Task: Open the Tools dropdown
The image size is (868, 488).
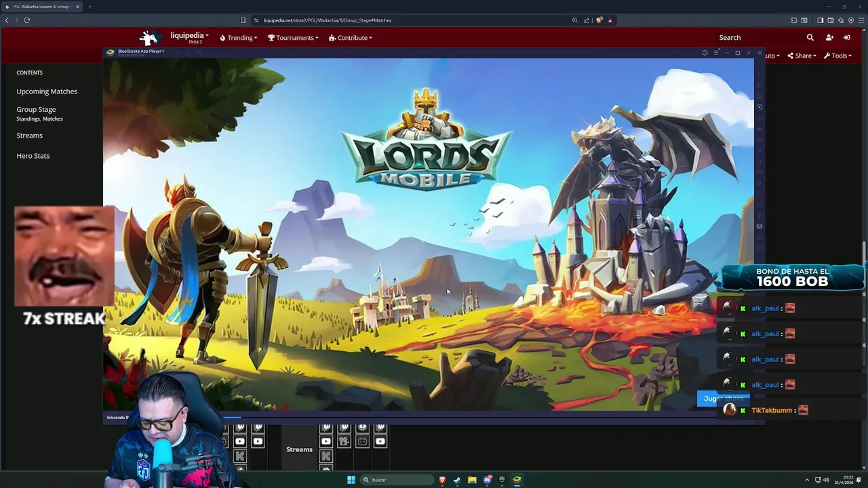Action: (837, 56)
